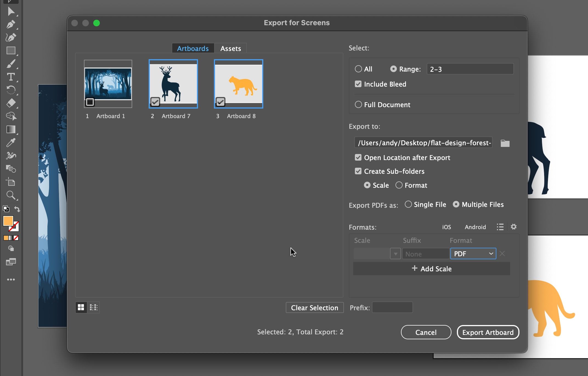Select the Rectangle tool
The width and height of the screenshot is (588, 376).
pos(11,50)
